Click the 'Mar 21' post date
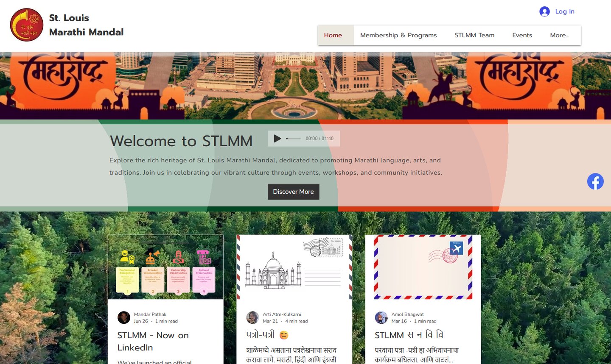Image resolution: width=611 pixels, height=364 pixels. (270, 321)
